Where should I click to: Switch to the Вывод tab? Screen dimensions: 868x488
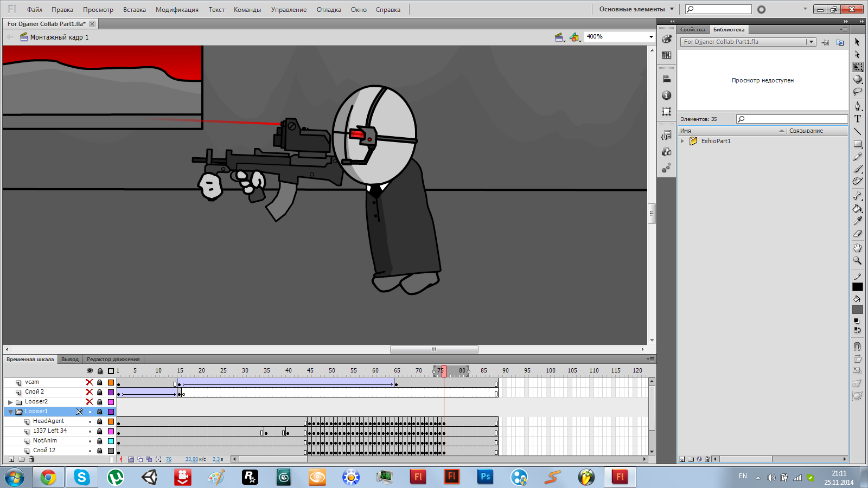tap(70, 359)
